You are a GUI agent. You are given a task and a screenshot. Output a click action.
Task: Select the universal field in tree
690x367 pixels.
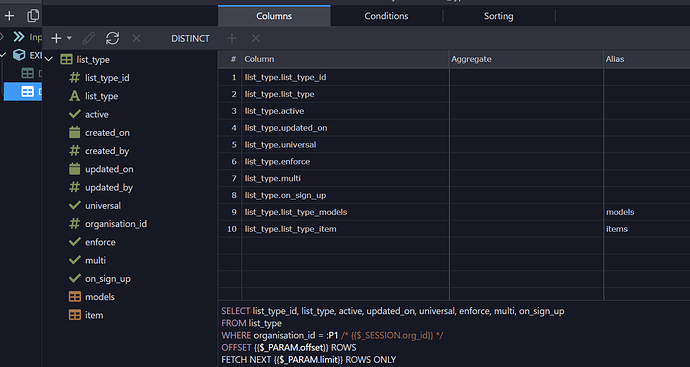[x=103, y=206]
